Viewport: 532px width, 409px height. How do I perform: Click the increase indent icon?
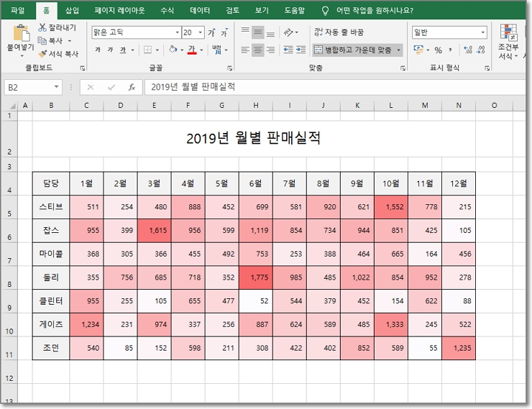301,50
